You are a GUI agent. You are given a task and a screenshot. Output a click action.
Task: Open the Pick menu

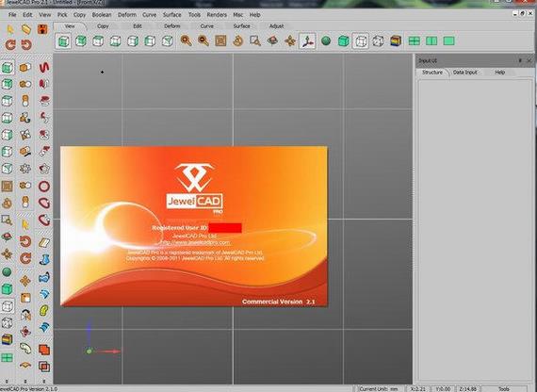[x=62, y=15]
